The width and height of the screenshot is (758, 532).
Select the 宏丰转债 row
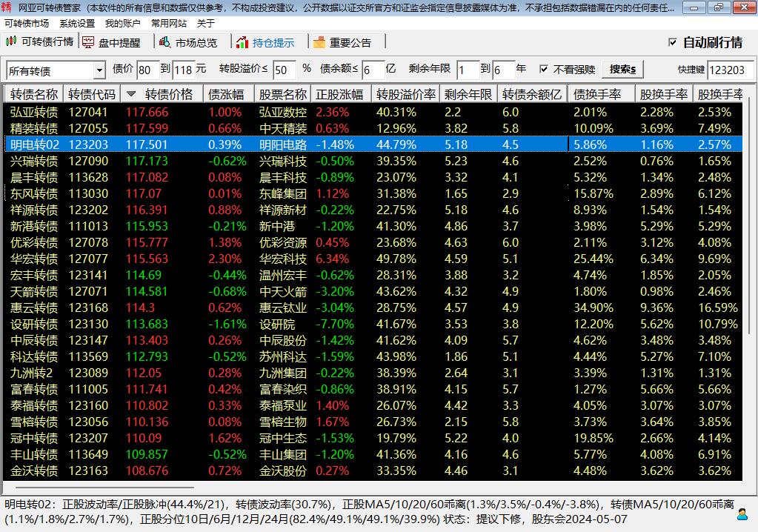click(373, 276)
